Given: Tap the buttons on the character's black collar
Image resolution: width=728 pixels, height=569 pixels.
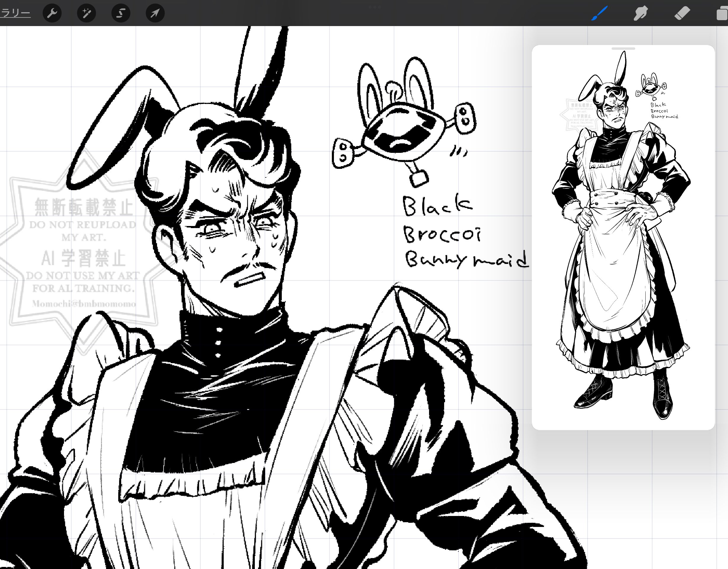Looking at the screenshot, I should pos(218,342).
